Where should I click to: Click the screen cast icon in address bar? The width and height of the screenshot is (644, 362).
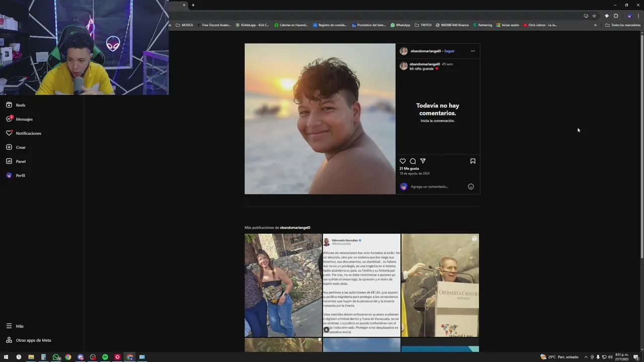coord(586,16)
